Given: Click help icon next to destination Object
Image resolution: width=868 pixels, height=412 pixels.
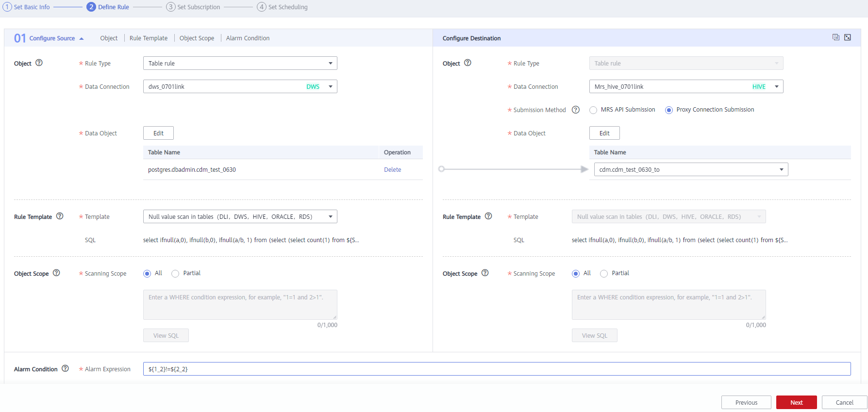Looking at the screenshot, I should point(467,63).
